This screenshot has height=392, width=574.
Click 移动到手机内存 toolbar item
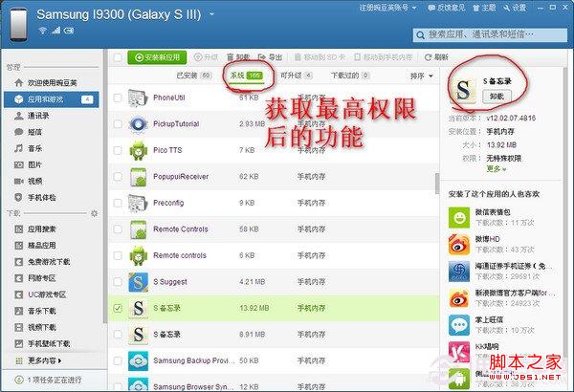click(383, 57)
